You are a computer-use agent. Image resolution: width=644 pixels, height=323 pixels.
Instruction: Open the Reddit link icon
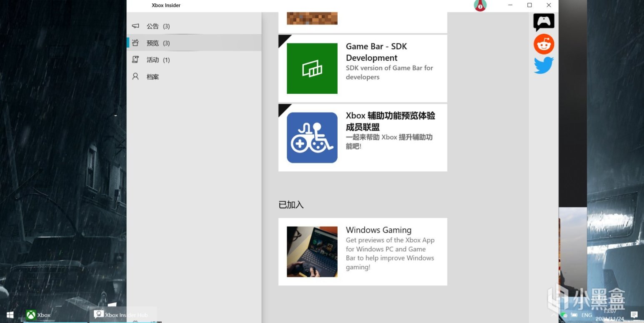[544, 44]
